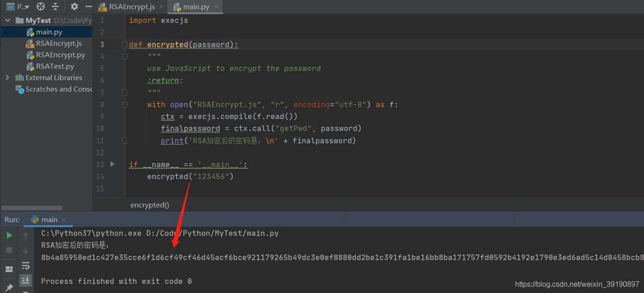Toggle Soft-Wrap in the Run console

pos(26,266)
